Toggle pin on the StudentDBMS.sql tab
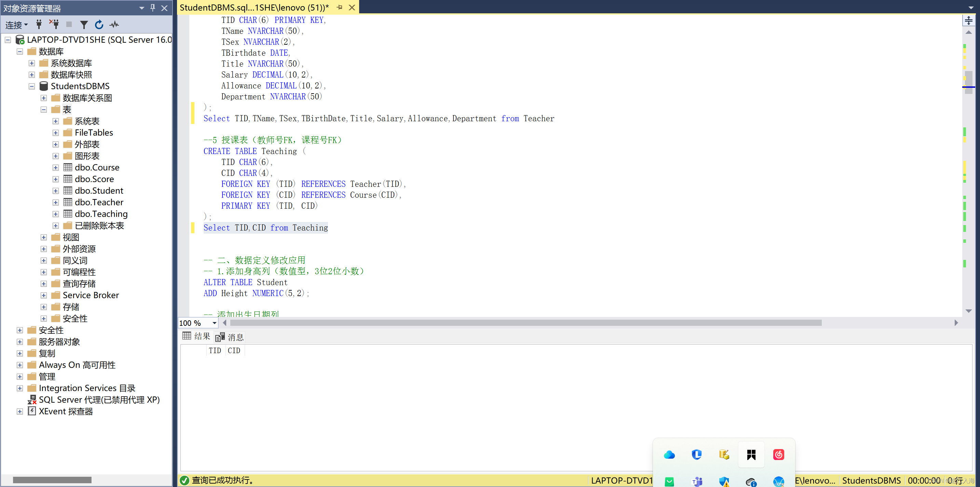980x487 pixels. point(339,7)
